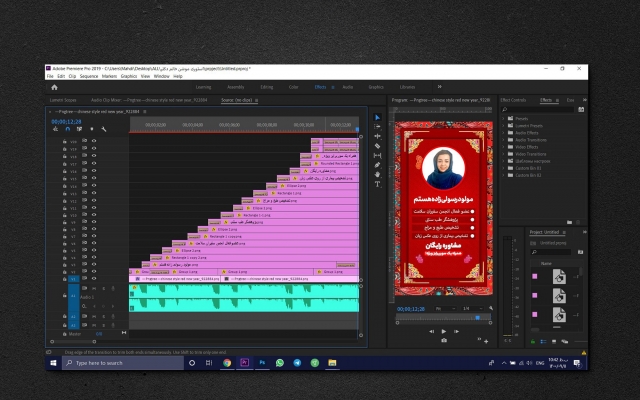Toggle timeline Snap magnet icon

(68, 129)
